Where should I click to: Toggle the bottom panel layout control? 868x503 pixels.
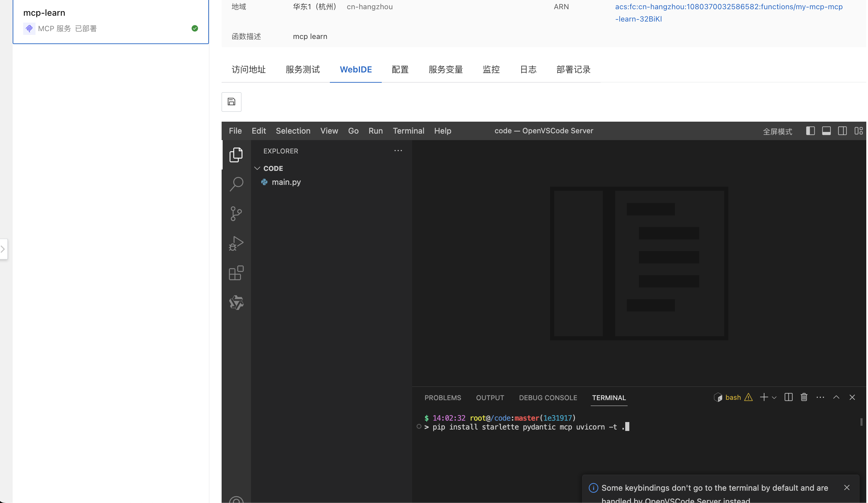click(x=826, y=131)
